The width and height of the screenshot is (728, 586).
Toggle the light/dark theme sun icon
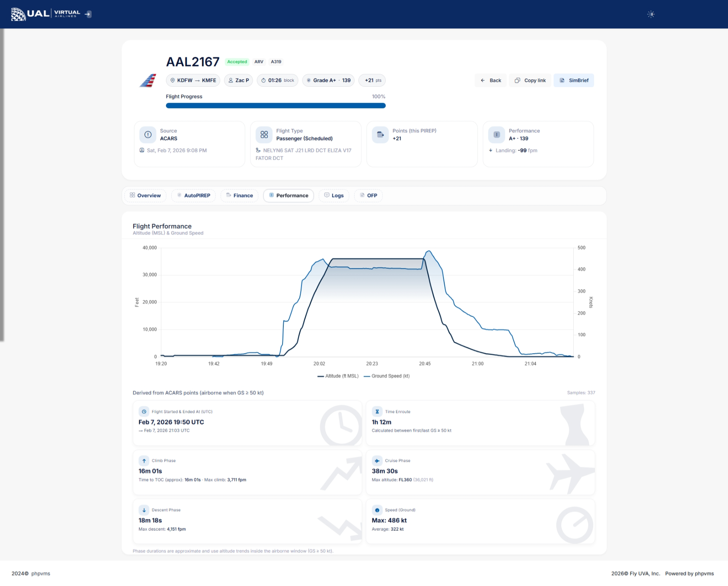(651, 15)
